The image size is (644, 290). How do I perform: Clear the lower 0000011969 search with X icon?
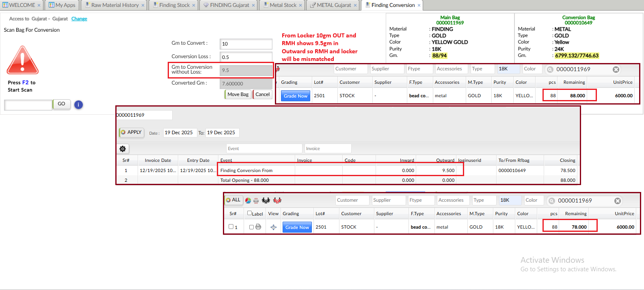pyautogui.click(x=617, y=201)
